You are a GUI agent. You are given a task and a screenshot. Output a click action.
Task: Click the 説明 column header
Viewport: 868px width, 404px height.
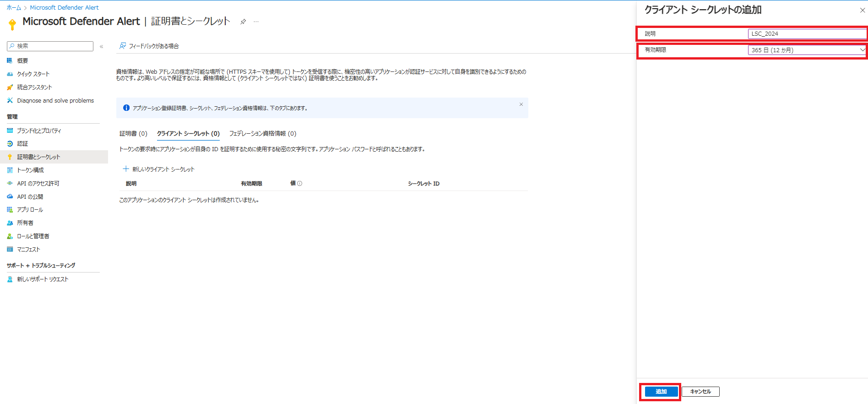click(x=131, y=183)
